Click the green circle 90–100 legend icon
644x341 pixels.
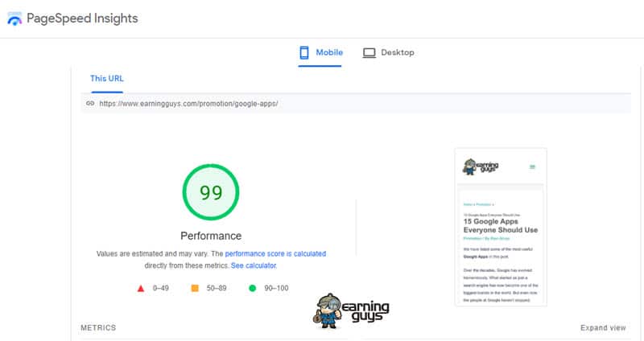(252, 288)
